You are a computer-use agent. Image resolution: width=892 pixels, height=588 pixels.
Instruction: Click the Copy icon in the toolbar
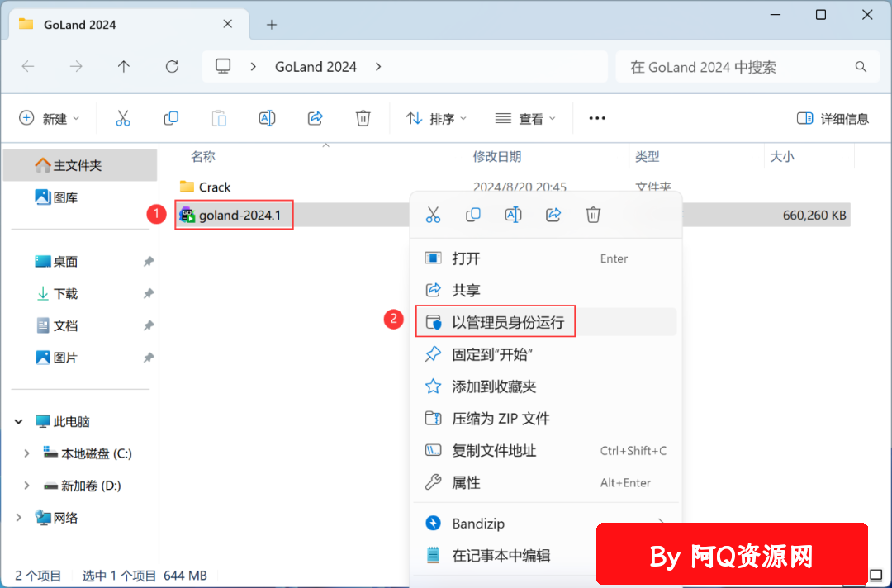[171, 118]
